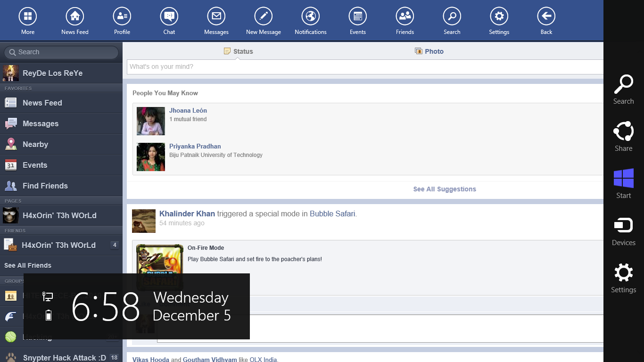Screen dimensions: 644x362
Task: Click the '54 minutes ago' timestamp
Action: (182, 223)
